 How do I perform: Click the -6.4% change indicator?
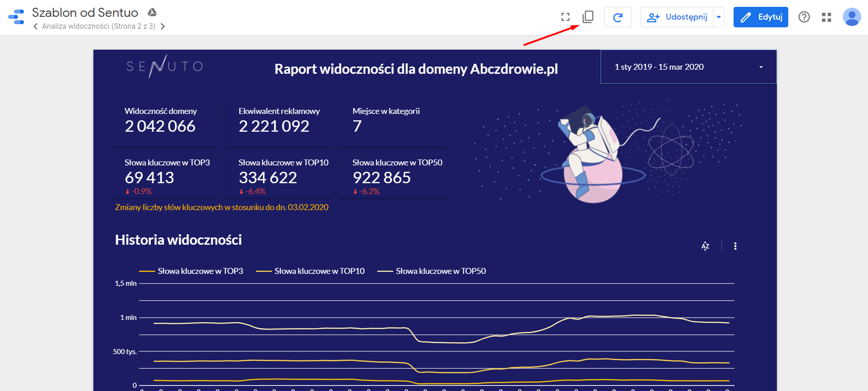pos(252,191)
